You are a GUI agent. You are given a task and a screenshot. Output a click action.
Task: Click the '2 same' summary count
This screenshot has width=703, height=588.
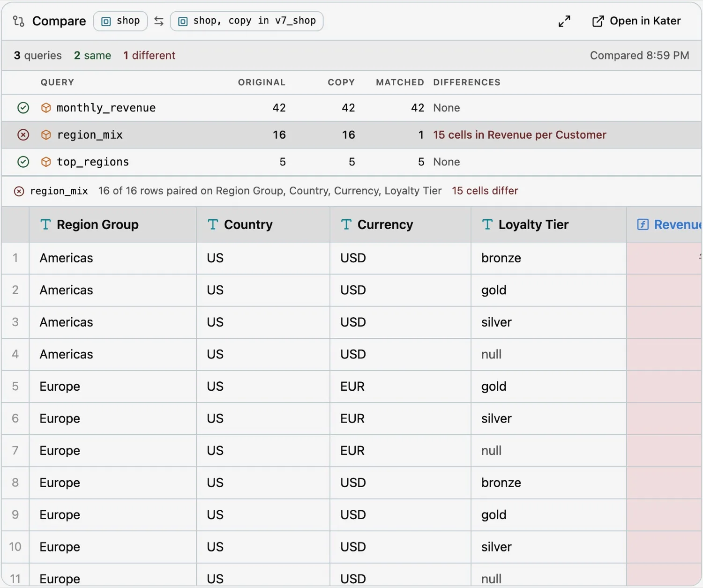pos(92,55)
